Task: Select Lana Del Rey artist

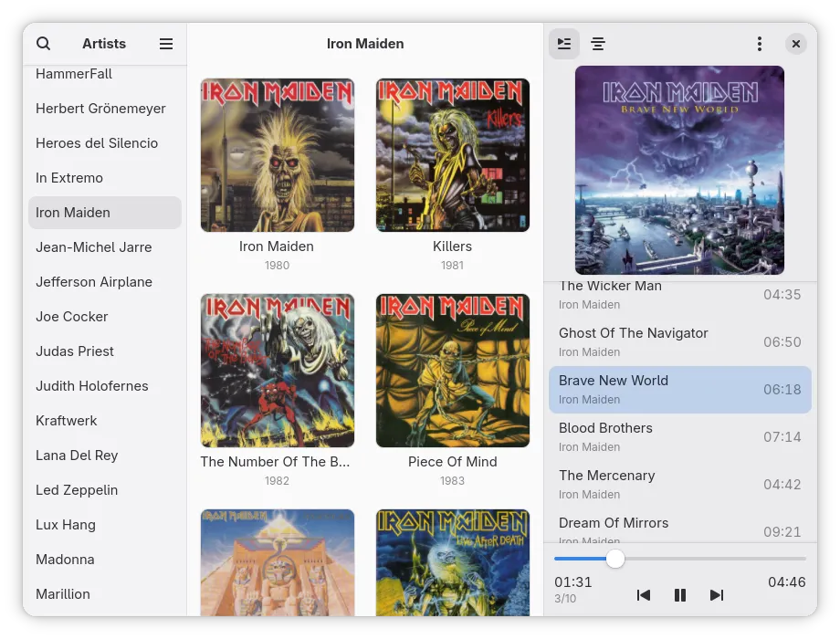Action: pyautogui.click(x=105, y=456)
